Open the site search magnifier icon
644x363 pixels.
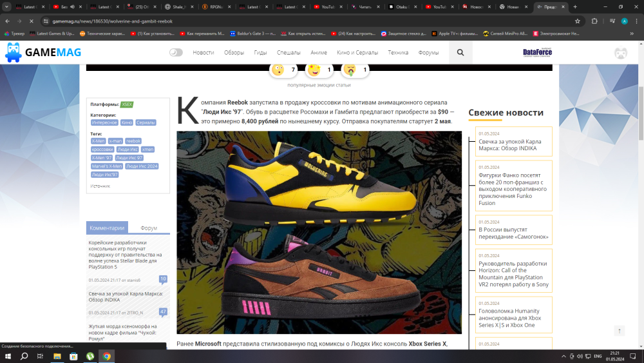(460, 52)
